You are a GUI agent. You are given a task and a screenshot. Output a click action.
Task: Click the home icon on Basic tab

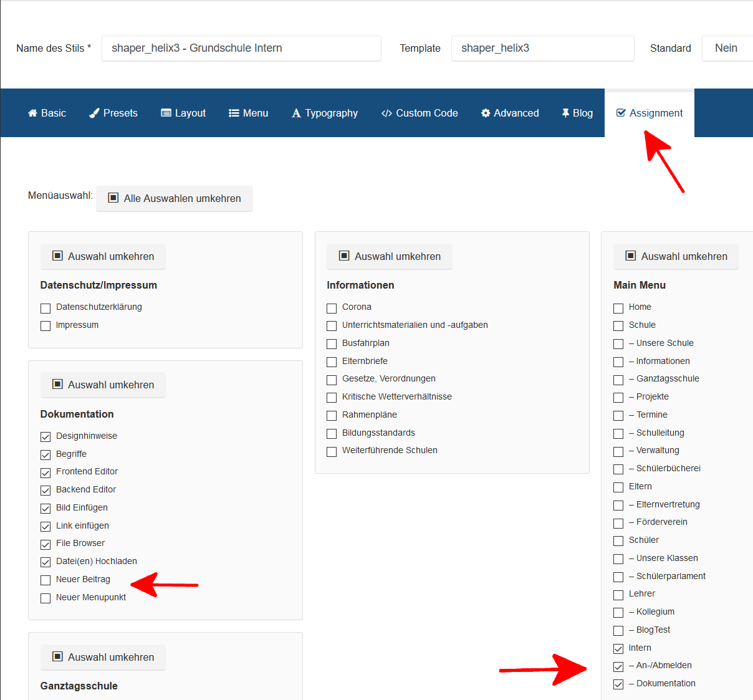32,113
